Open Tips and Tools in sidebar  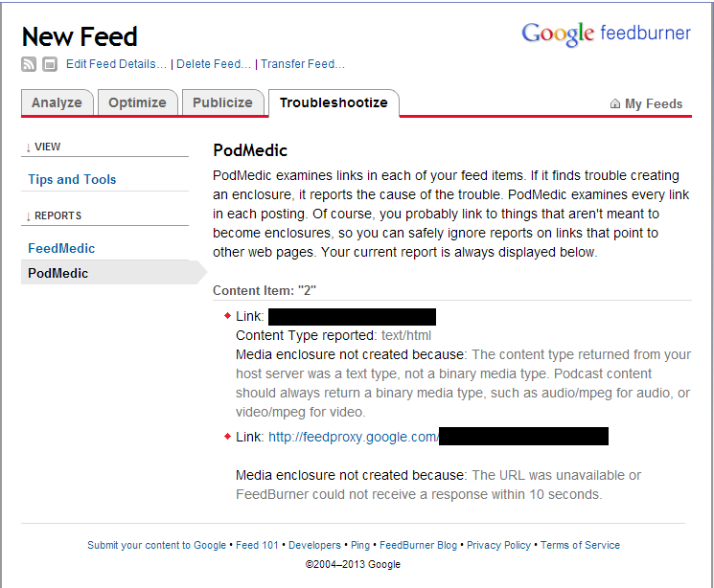point(72,179)
